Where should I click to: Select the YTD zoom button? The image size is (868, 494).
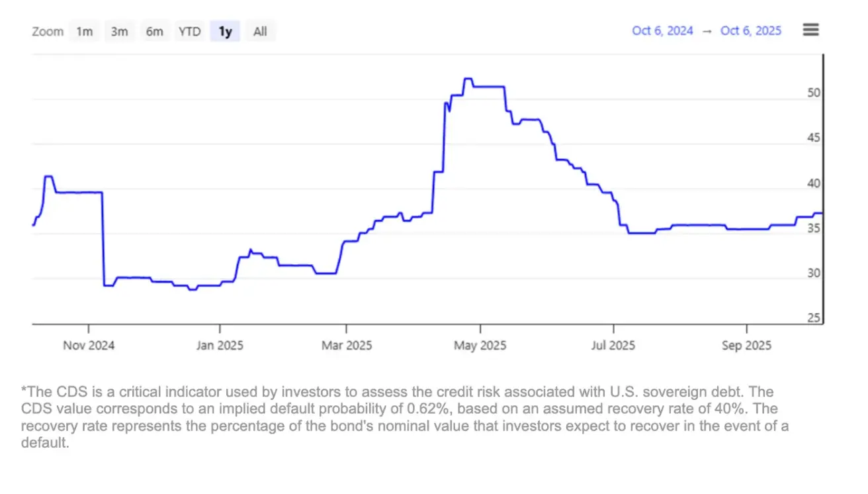(190, 31)
